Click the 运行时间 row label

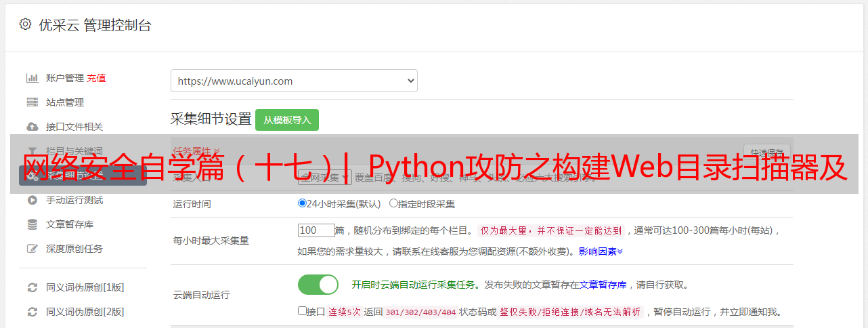(x=192, y=203)
